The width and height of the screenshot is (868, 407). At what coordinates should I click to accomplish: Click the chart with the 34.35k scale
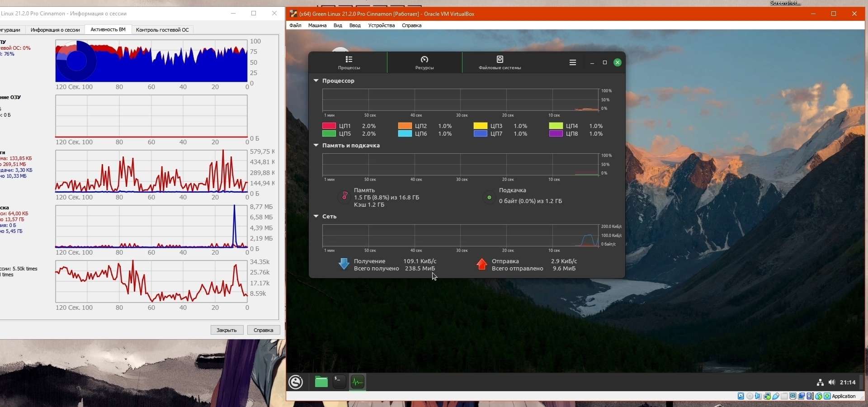(x=151, y=282)
